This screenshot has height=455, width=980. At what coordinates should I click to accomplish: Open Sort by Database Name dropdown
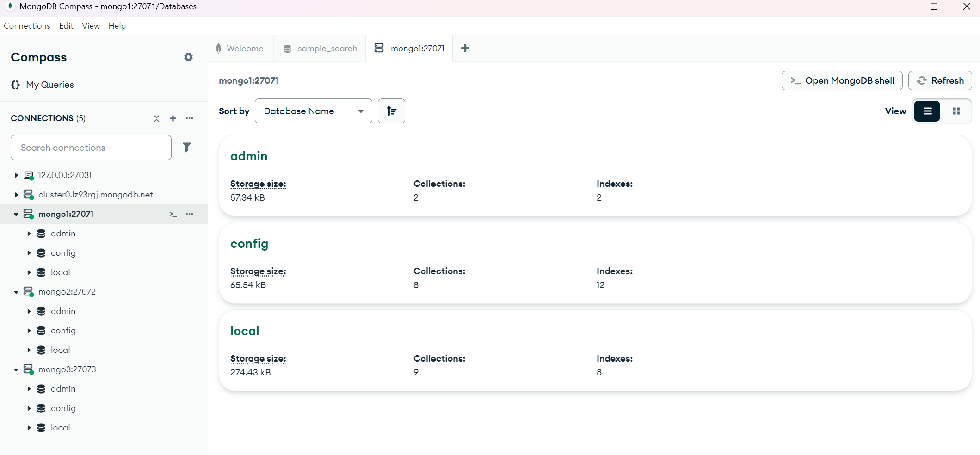314,111
